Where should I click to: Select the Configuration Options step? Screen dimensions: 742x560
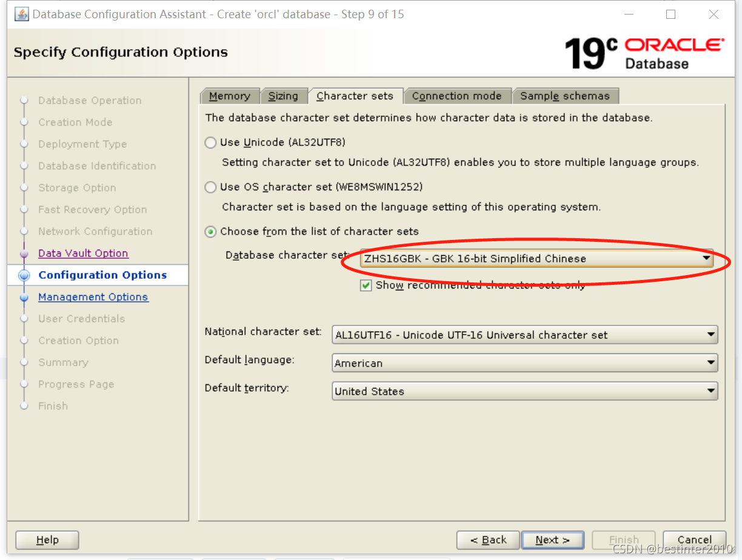(x=102, y=275)
